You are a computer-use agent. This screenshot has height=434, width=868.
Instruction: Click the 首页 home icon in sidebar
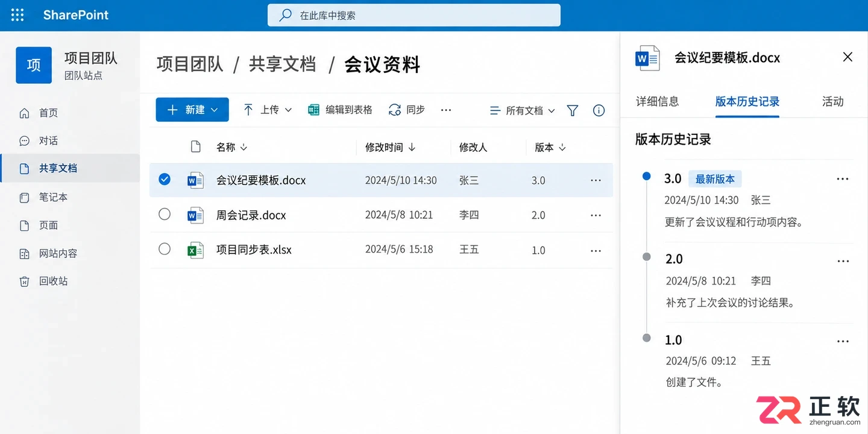tap(24, 113)
